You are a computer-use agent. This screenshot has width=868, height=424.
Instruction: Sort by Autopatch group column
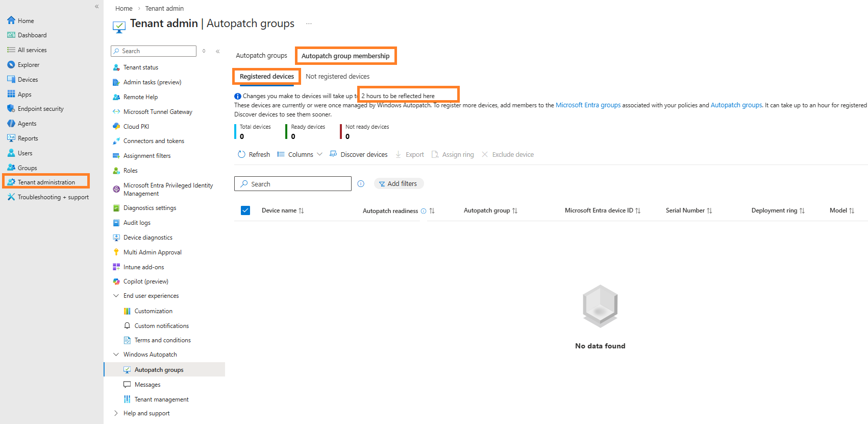click(x=490, y=210)
